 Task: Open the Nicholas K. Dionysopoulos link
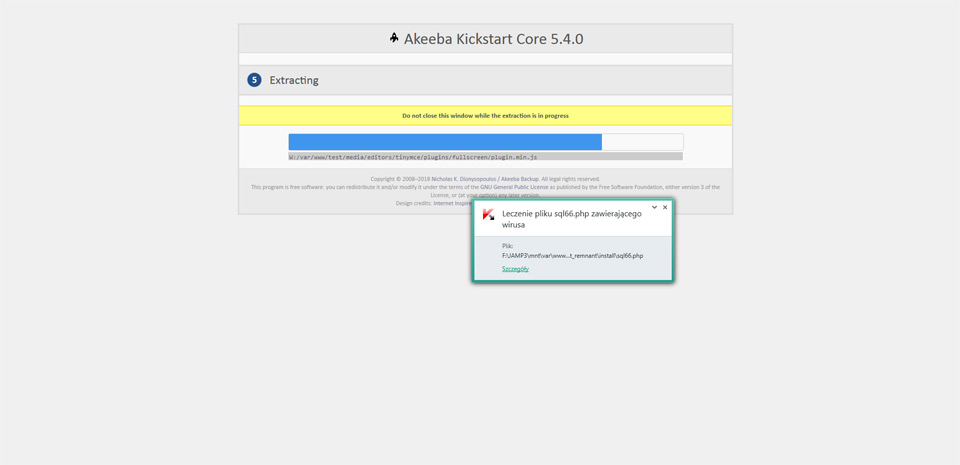463,179
